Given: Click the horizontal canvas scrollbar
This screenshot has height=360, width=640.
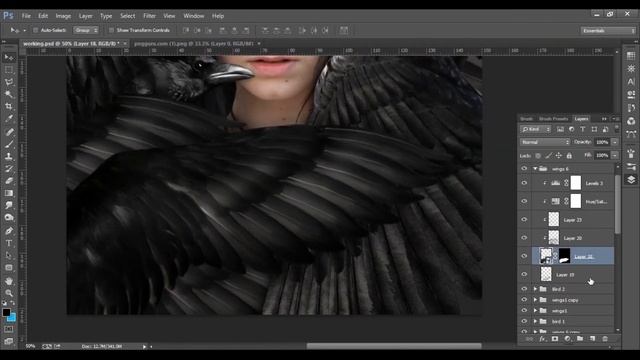Looking at the screenshot, I should (x=394, y=346).
